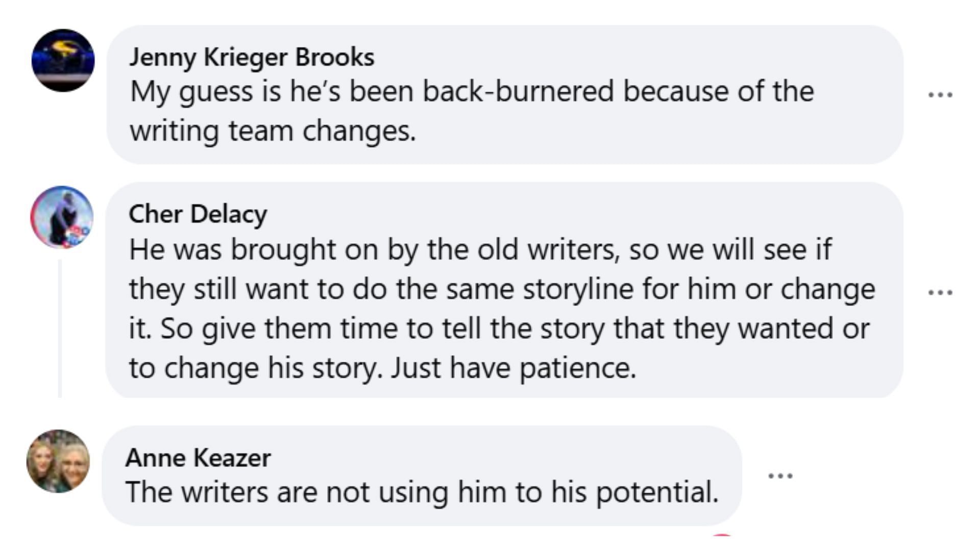Open the Anne Keazer name link
Screen dimensions: 980x551
(x=198, y=458)
